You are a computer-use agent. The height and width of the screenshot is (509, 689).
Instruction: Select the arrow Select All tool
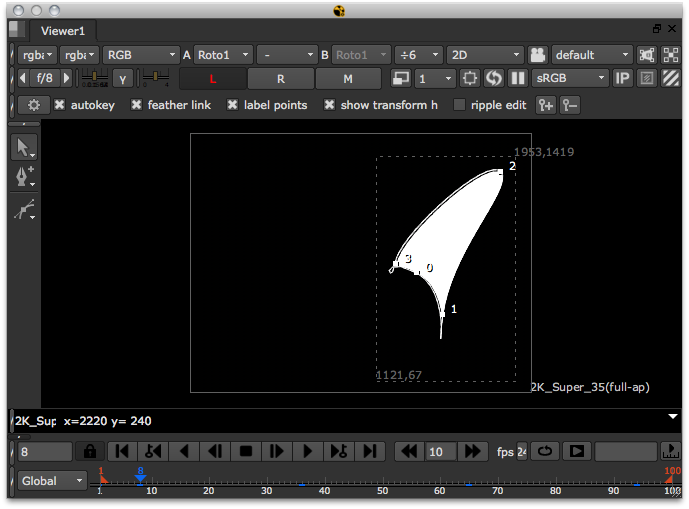point(24,147)
